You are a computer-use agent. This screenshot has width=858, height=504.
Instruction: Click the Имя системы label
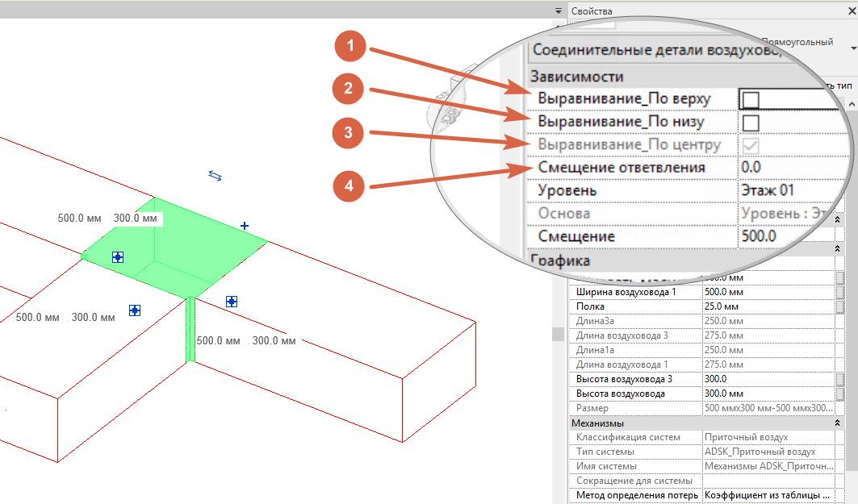tap(606, 466)
